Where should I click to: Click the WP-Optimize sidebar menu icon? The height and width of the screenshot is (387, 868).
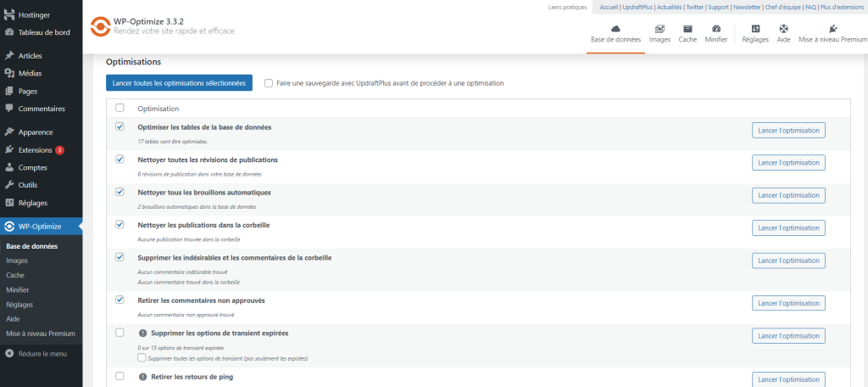[x=8, y=227]
